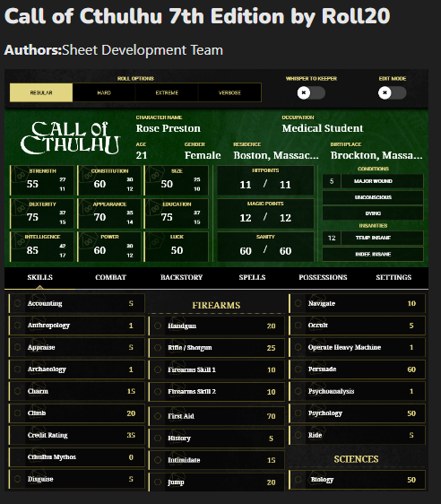Check the Persuade skill circle
This screenshot has width=441, height=504.
tap(298, 369)
